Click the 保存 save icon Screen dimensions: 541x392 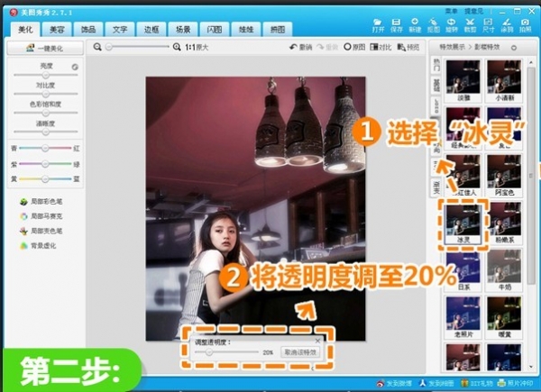tap(397, 25)
